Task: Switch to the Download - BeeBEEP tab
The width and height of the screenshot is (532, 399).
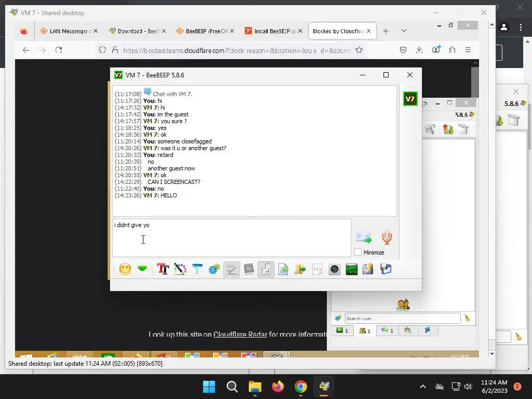Action: [x=137, y=31]
